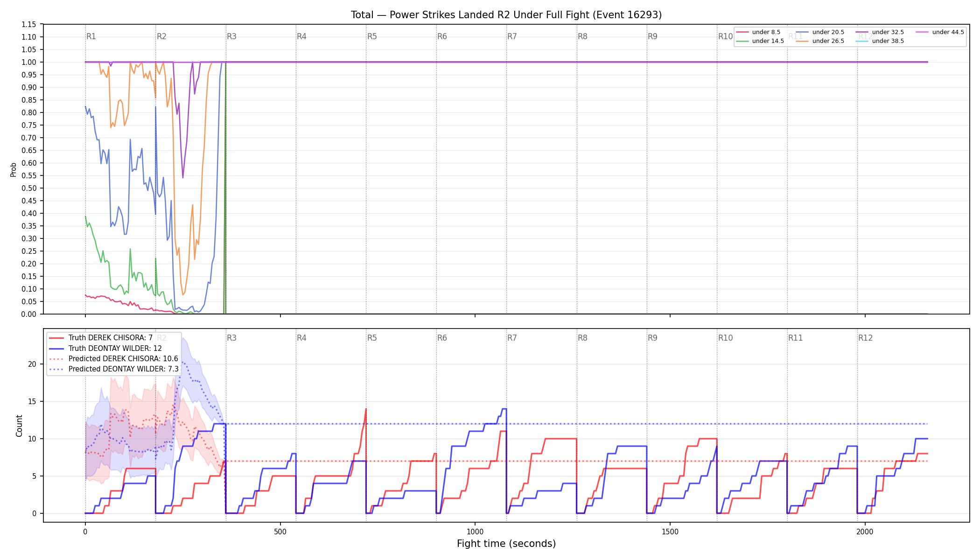Select the 'under 20.5' legend entry
The width and height of the screenshot is (980, 560).
click(820, 32)
